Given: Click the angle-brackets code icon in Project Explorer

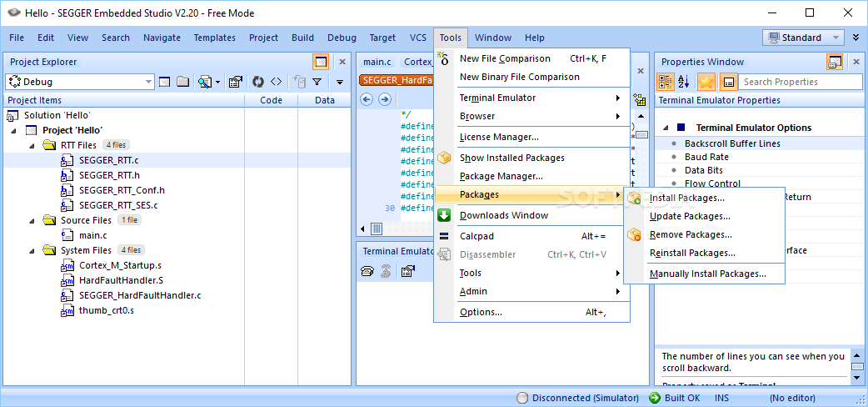Looking at the screenshot, I should (276, 82).
